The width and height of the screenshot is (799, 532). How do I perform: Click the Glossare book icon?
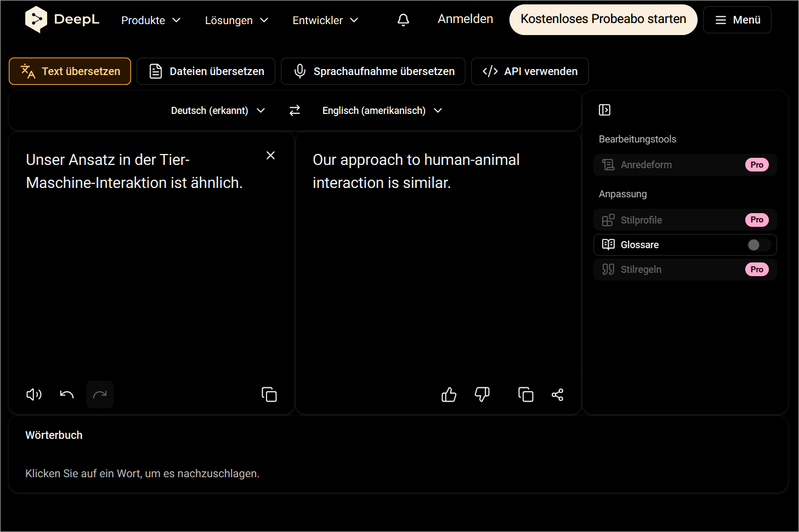608,244
